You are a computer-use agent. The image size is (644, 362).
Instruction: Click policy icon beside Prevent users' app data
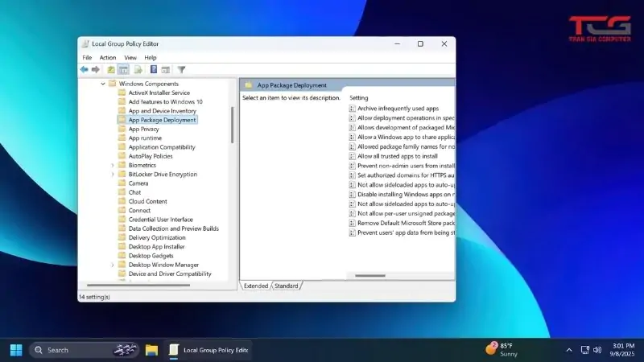pos(352,232)
